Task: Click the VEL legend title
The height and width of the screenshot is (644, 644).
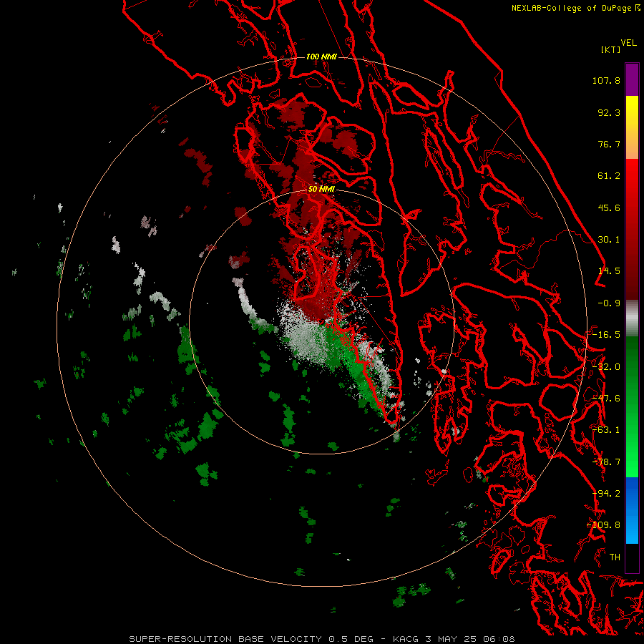Action: (628, 43)
